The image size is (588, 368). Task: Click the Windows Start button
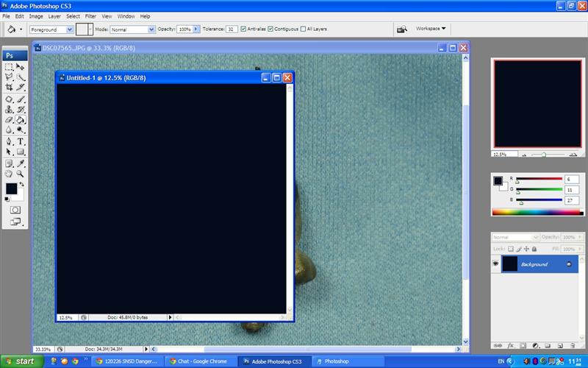pyautogui.click(x=20, y=361)
